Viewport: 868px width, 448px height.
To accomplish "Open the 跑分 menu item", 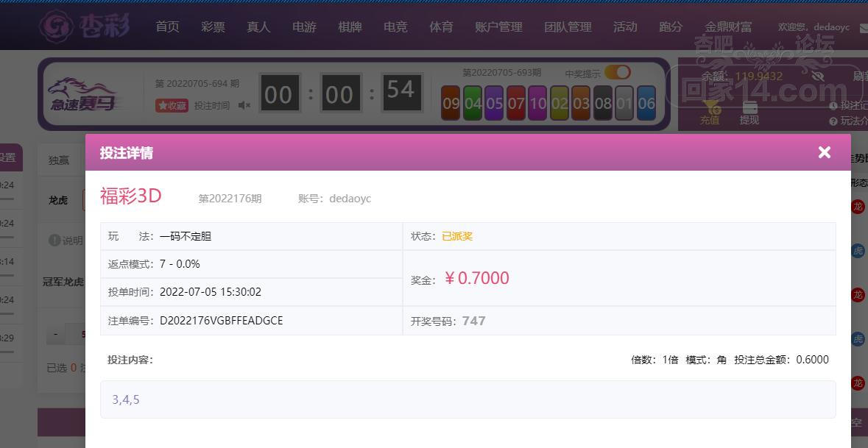I will (x=671, y=26).
